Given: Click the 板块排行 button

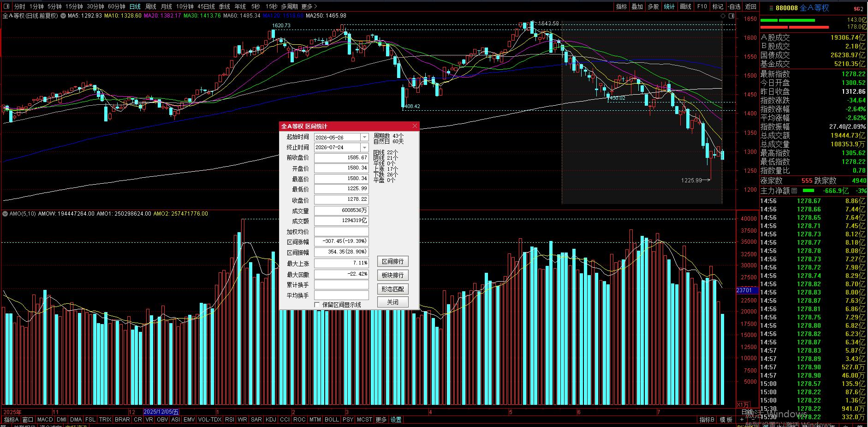Looking at the screenshot, I should coord(392,275).
